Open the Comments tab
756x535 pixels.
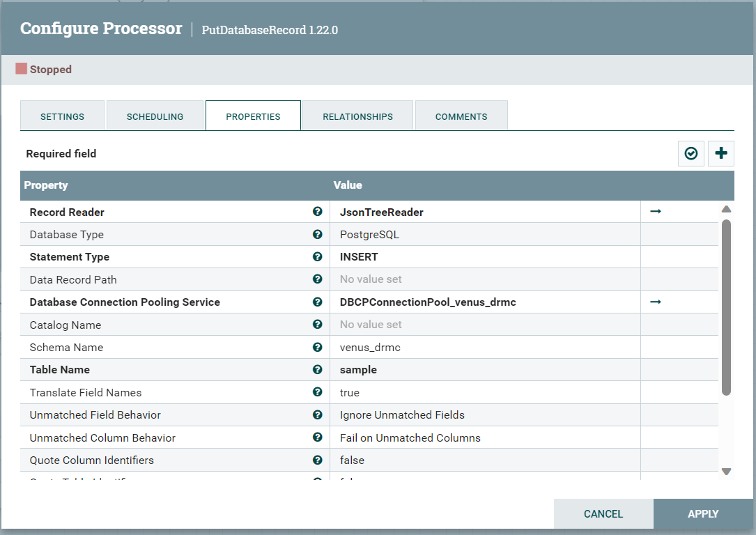(461, 116)
